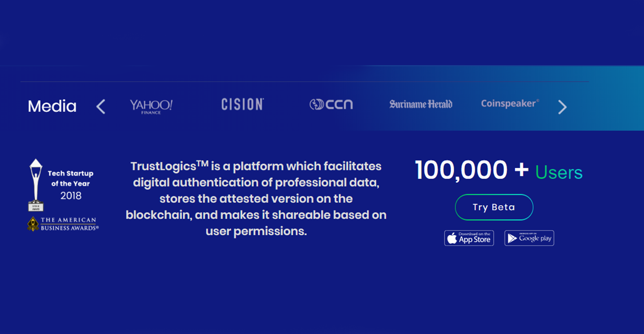This screenshot has width=644, height=334.
Task: Show next media logos with right arrow
Action: point(562,107)
